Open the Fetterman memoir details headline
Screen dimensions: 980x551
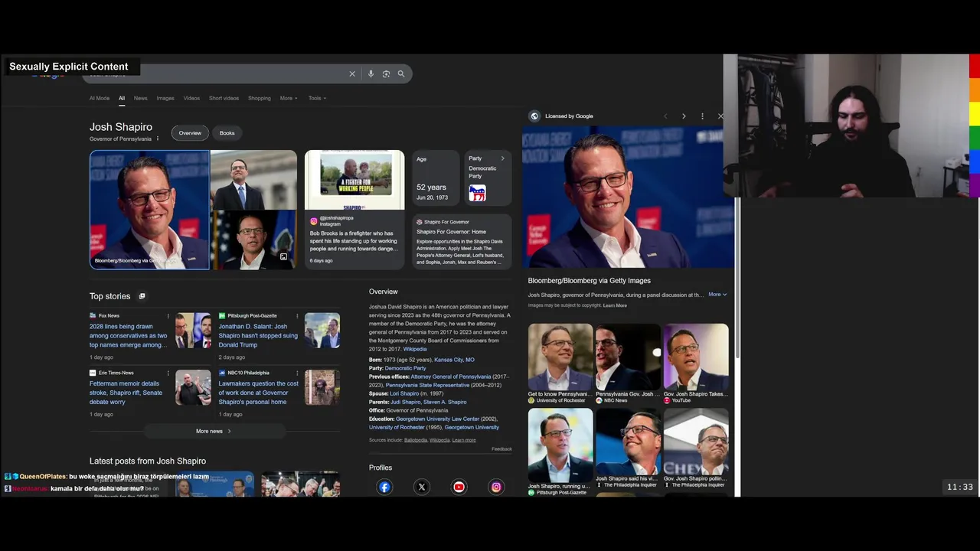coord(126,393)
